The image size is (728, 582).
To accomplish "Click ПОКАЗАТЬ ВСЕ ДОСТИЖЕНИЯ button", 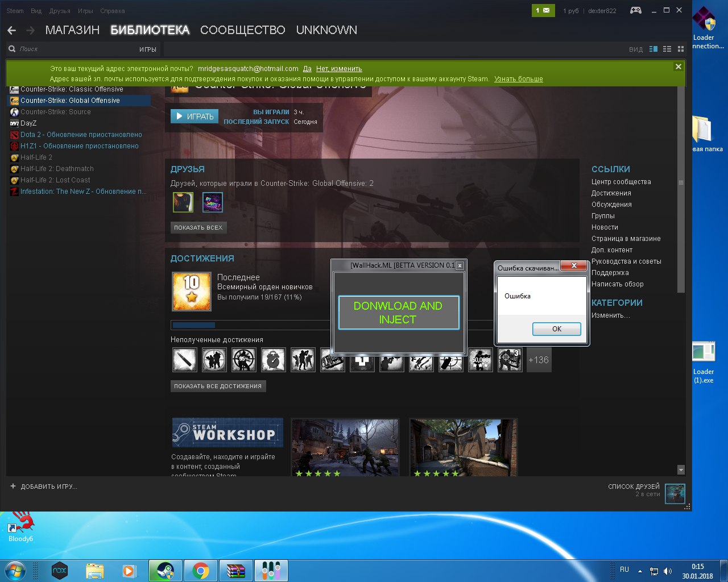I will 218,386.
